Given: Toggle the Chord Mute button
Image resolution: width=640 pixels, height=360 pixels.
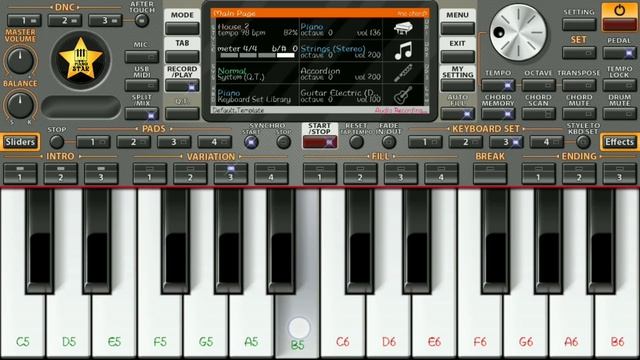Looking at the screenshot, I should (579, 114).
